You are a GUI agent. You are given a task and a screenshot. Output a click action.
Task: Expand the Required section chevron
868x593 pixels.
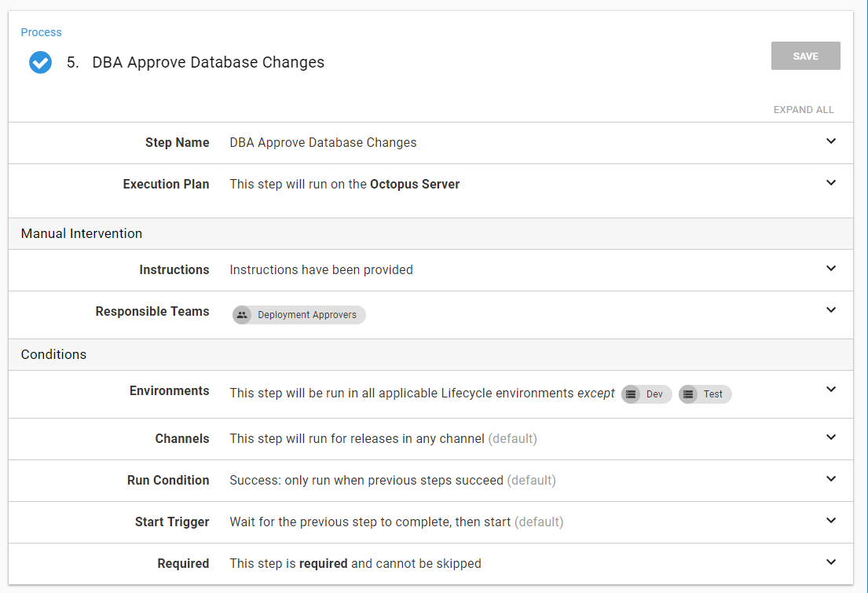click(x=831, y=562)
